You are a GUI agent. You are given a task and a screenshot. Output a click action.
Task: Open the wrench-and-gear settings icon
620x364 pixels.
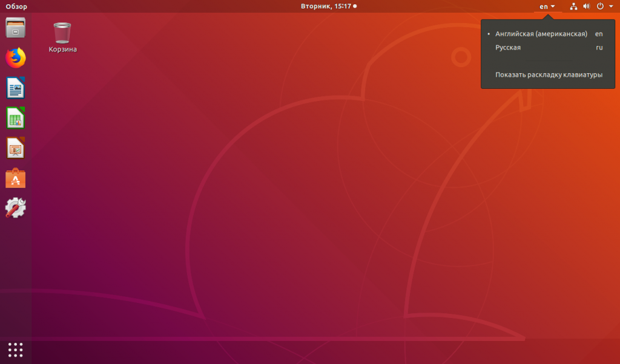(x=16, y=208)
